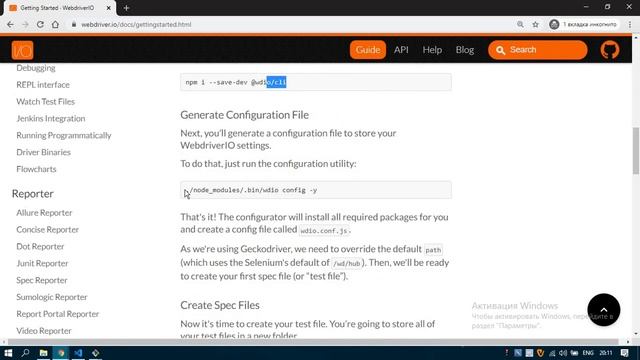Click the browser address bar URL
This screenshot has height=360, width=640.
(136, 24)
